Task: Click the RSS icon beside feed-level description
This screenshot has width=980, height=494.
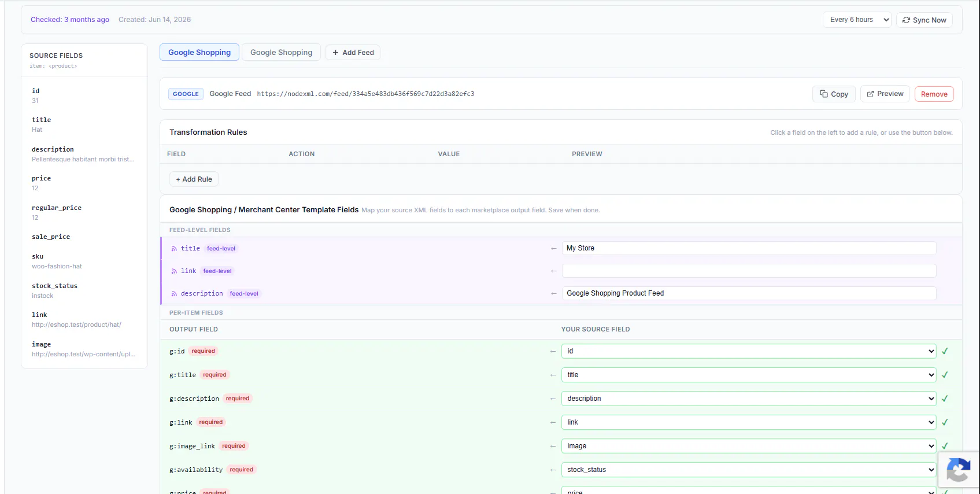Action: pos(174,294)
